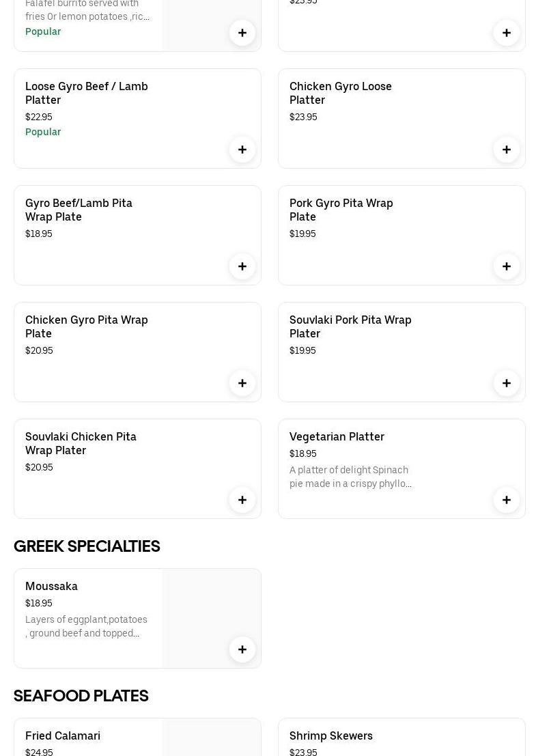The width and height of the screenshot is (549, 756).
Task: Click the Greek Specialties section heading
Action: tap(87, 546)
